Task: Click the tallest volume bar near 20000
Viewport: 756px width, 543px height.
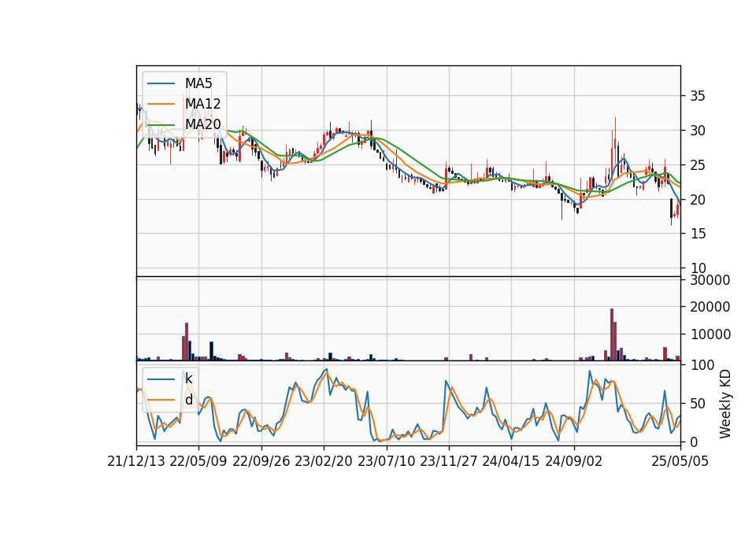Action: pyautogui.click(x=612, y=334)
